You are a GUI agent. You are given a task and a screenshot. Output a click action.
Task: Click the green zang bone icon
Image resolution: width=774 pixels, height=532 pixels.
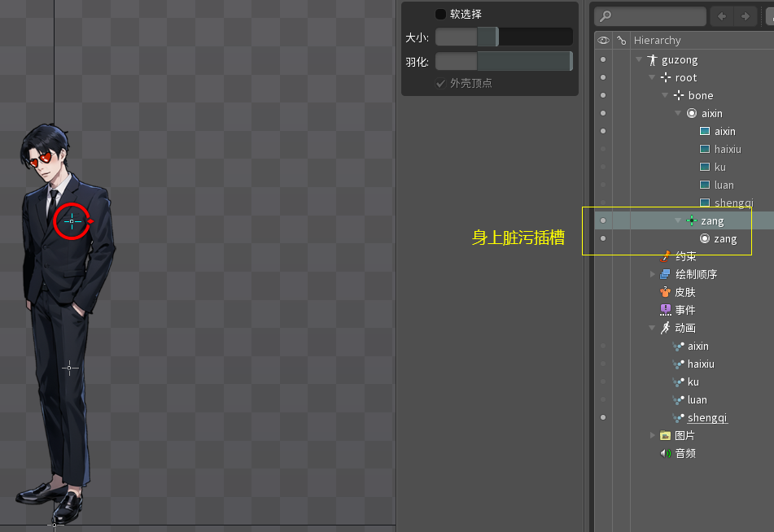click(x=691, y=221)
